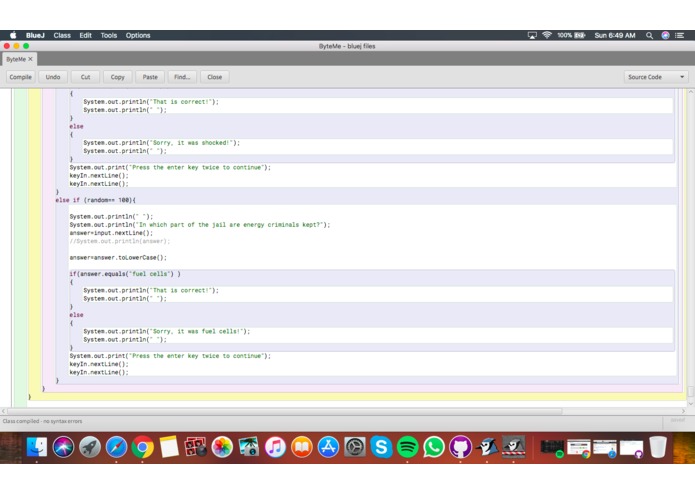Open Image Capture from the Dock
Image resolution: width=695 pixels, height=494 pixels.
[249, 447]
